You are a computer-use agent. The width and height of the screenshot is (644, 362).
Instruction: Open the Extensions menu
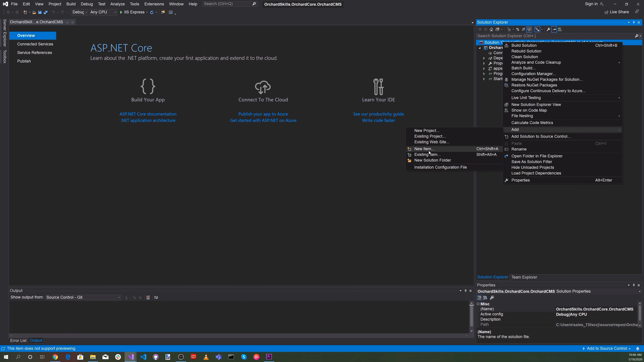[x=154, y=4]
